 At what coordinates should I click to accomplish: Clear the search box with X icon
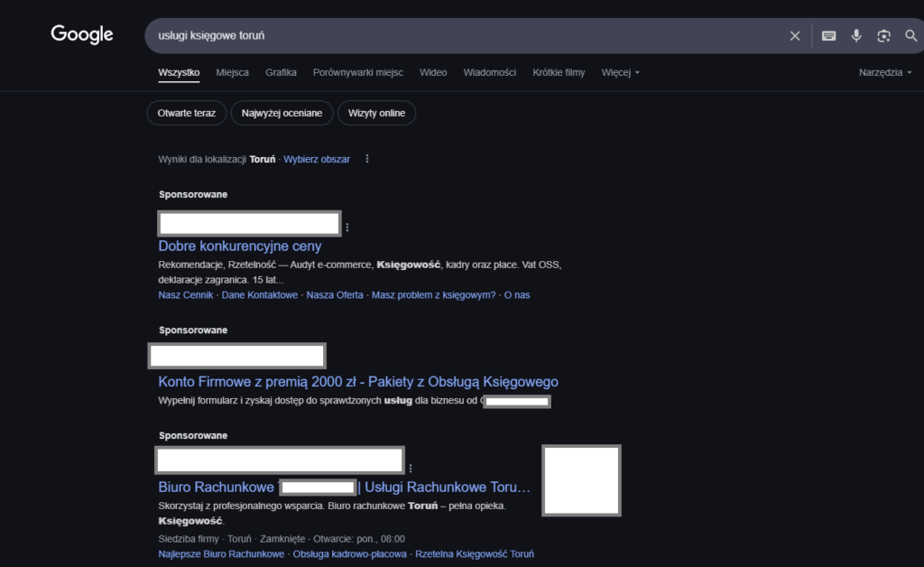[x=795, y=36]
